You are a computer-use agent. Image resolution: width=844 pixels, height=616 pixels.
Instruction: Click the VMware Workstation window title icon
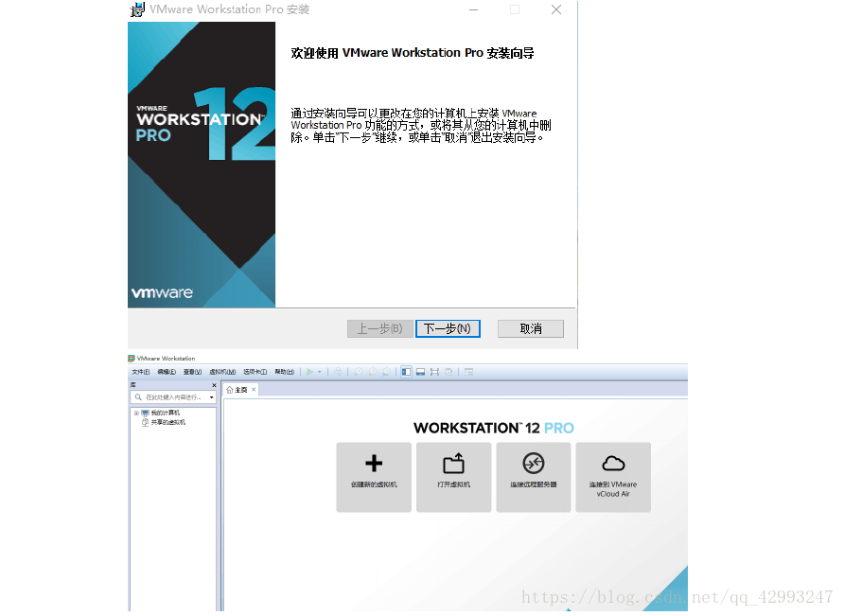pyautogui.click(x=132, y=359)
